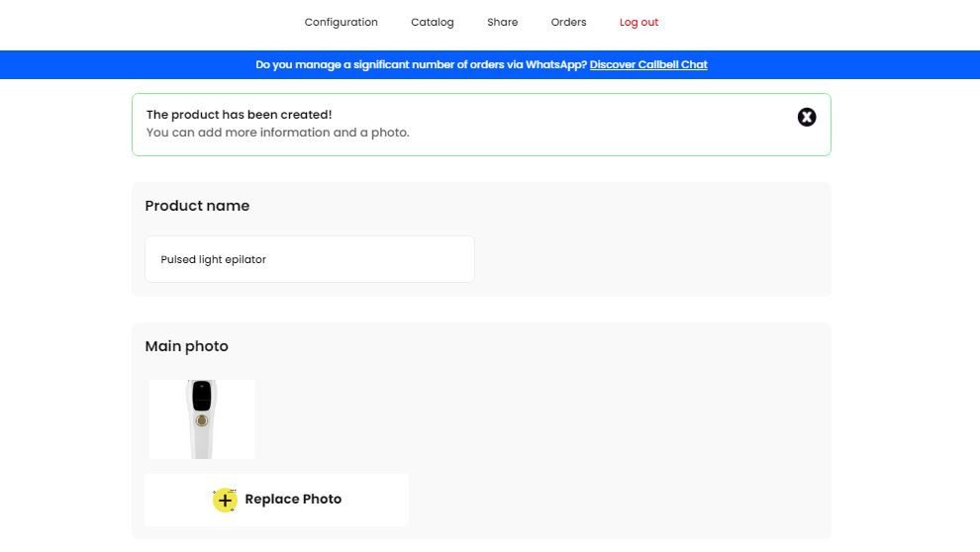Click empty area right of the photo thumbnail
Viewport: 980px width, 552px height.
(544, 419)
